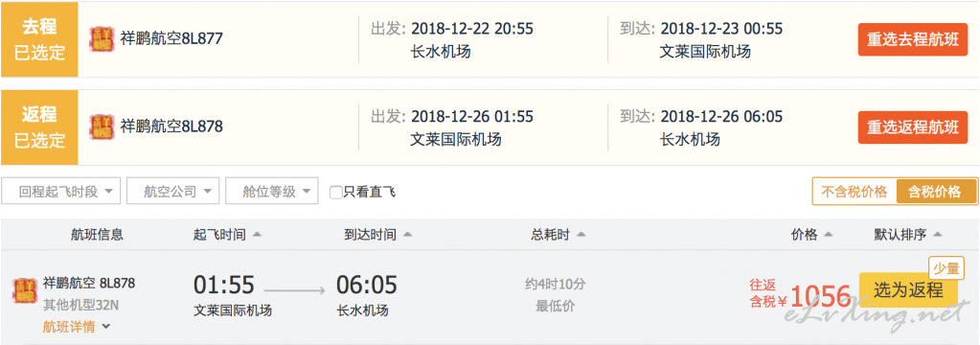
Task: Sort by 起飞时间 arrow icon
Action: coord(256,235)
